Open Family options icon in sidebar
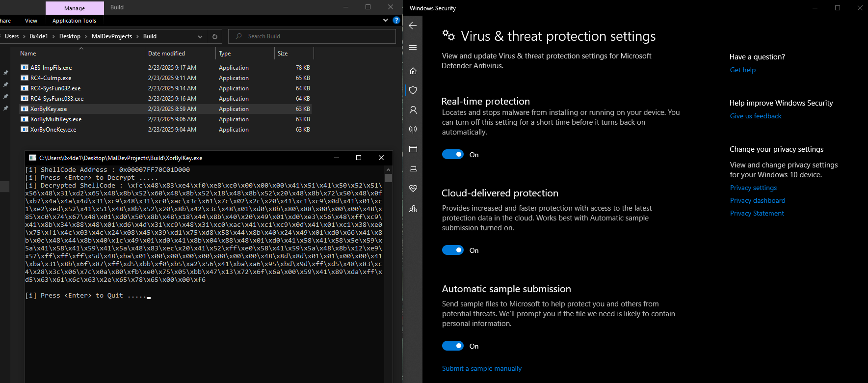The width and height of the screenshot is (868, 383). (x=413, y=209)
